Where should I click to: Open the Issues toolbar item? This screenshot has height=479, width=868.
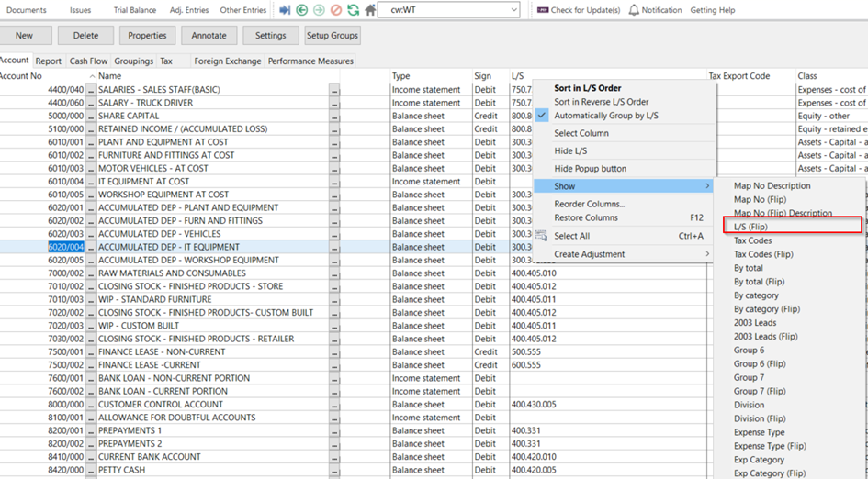pos(80,10)
